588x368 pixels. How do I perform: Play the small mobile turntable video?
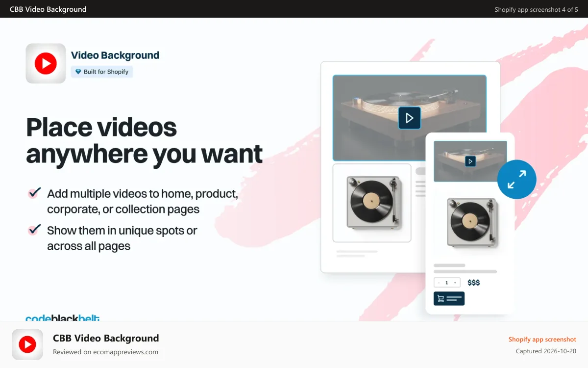click(x=470, y=161)
